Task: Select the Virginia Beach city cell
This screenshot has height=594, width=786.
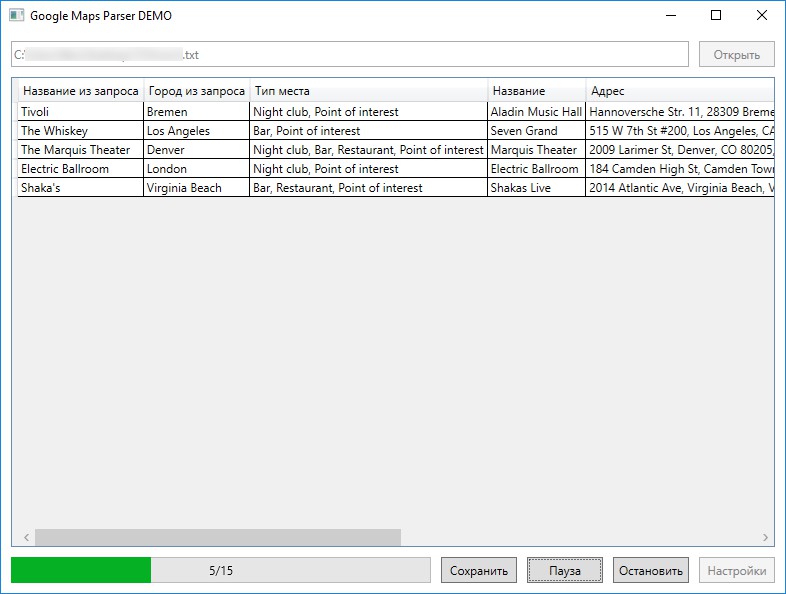Action: point(196,187)
